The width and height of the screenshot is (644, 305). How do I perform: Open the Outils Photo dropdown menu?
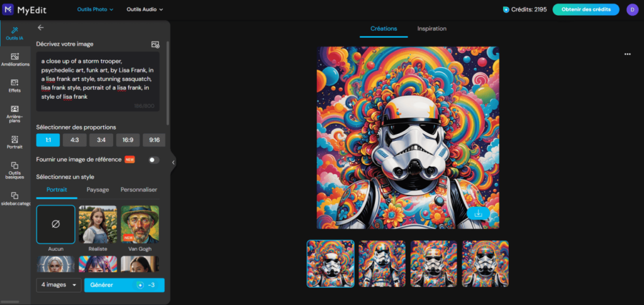click(x=96, y=9)
